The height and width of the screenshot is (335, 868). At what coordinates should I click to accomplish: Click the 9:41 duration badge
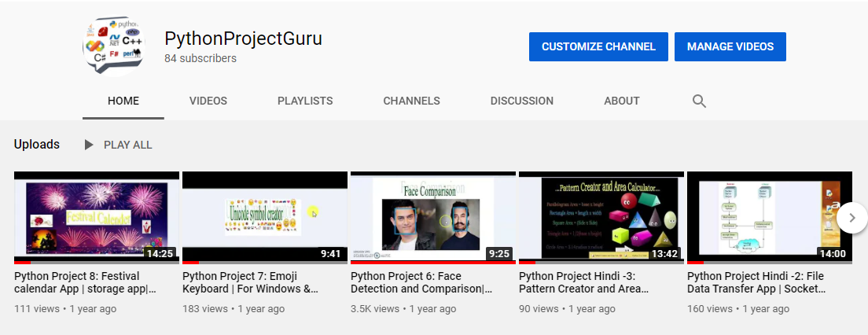[x=332, y=254]
